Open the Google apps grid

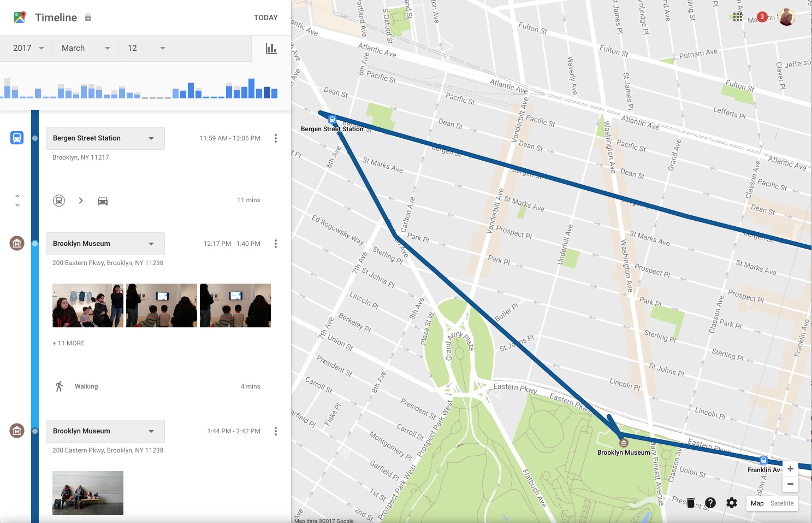click(737, 17)
